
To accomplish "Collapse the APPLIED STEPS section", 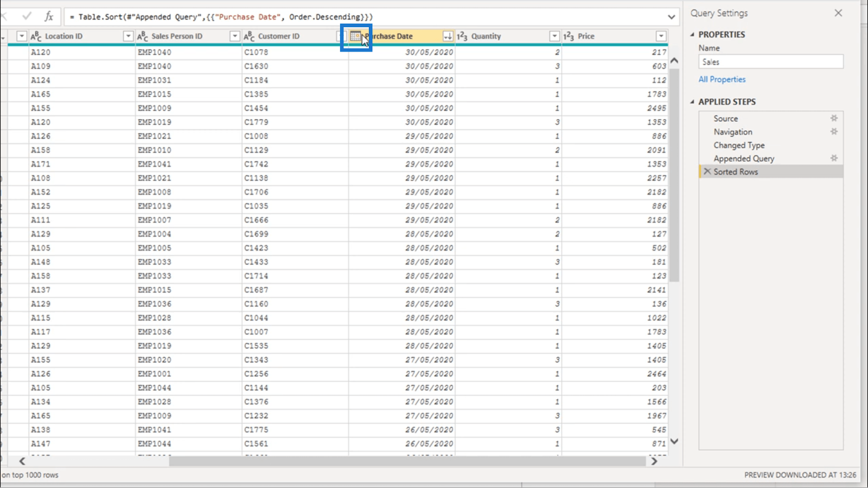I will click(x=692, y=101).
